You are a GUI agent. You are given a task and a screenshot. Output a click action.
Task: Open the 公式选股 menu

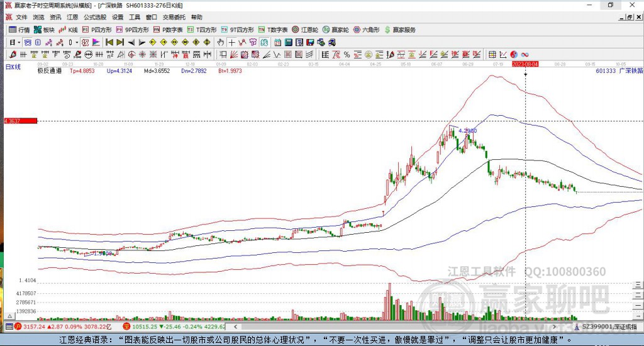tap(95, 17)
